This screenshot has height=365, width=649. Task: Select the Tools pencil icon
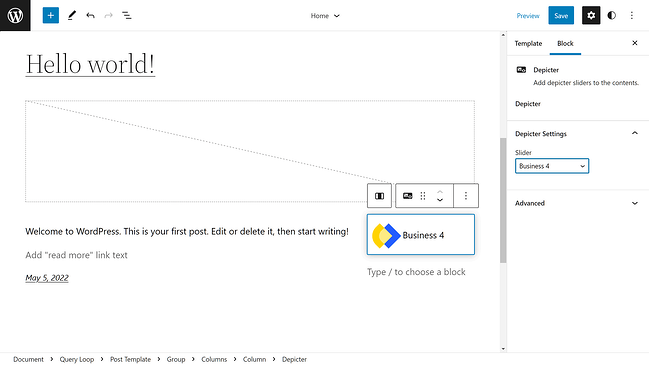pyautogui.click(x=72, y=16)
